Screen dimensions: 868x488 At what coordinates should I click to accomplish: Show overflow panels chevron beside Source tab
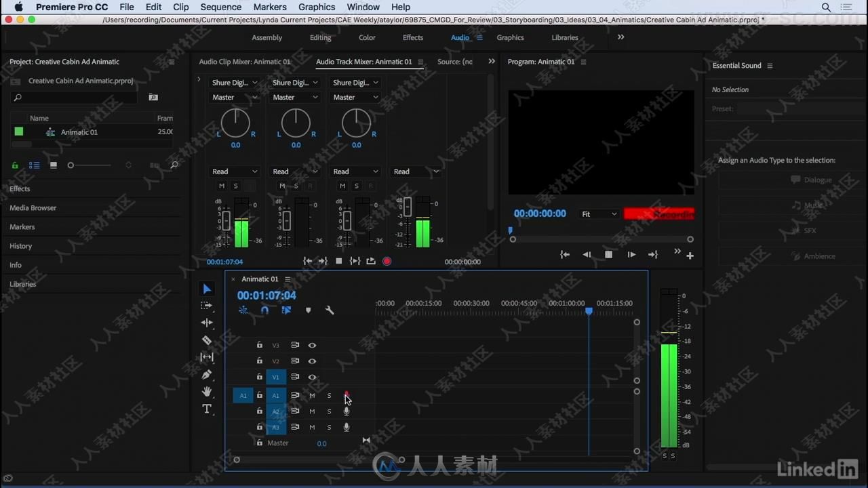(x=492, y=61)
